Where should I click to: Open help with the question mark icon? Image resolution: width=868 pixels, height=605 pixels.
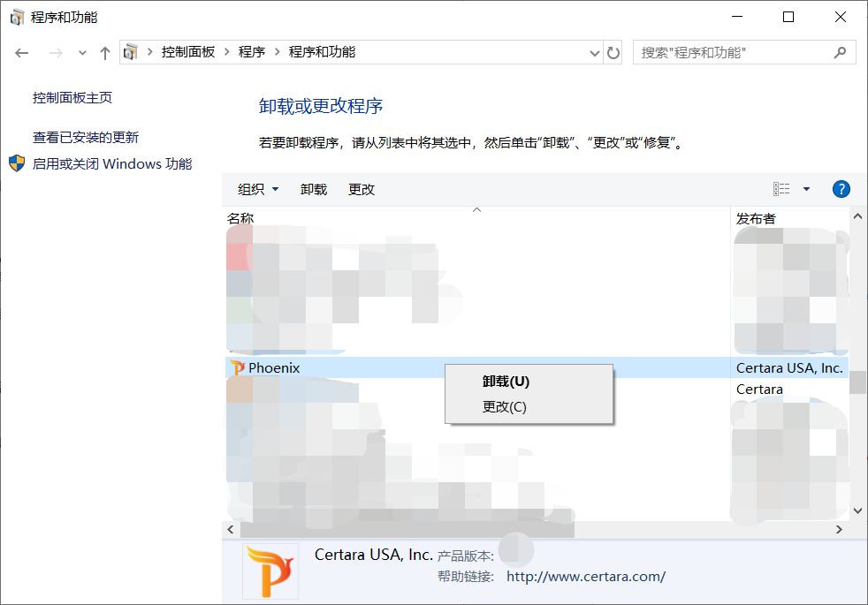[x=841, y=189]
